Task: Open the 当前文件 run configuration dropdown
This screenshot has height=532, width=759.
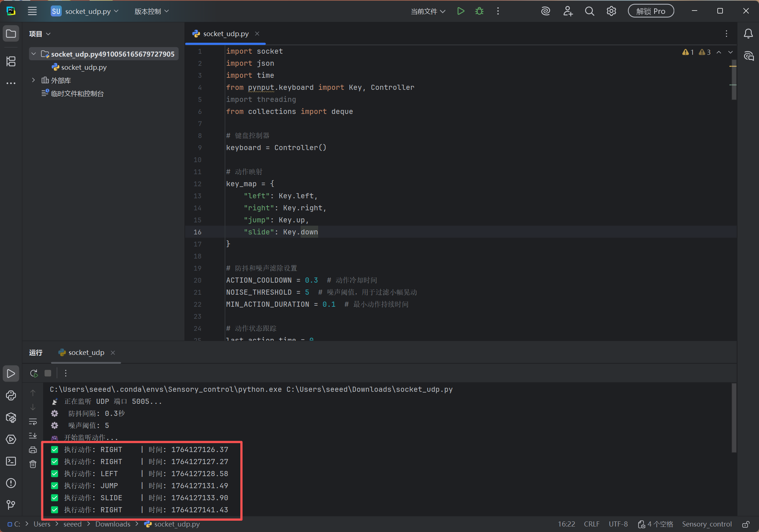Action: [x=428, y=11]
